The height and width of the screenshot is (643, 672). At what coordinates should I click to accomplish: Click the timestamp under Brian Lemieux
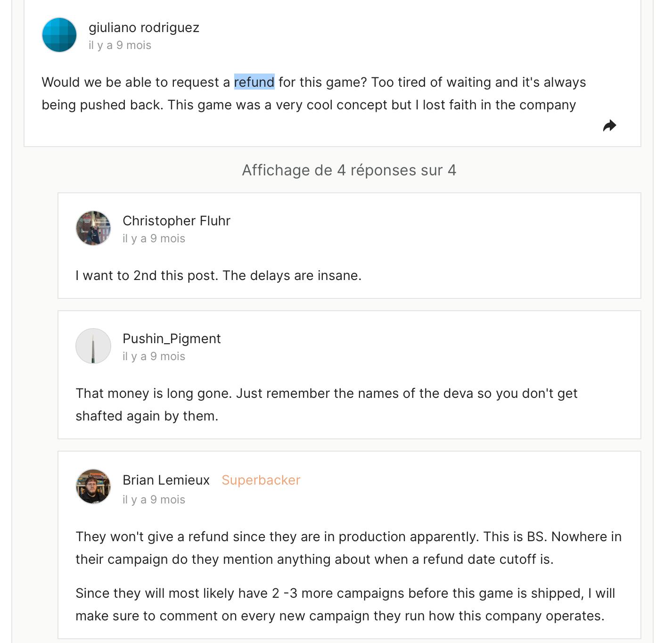coord(154,500)
